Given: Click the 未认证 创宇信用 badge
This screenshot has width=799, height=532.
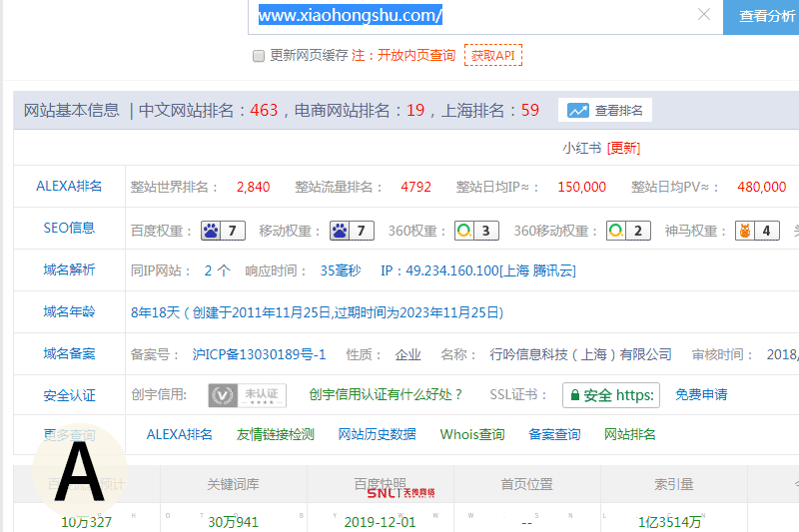Looking at the screenshot, I should point(247,395).
